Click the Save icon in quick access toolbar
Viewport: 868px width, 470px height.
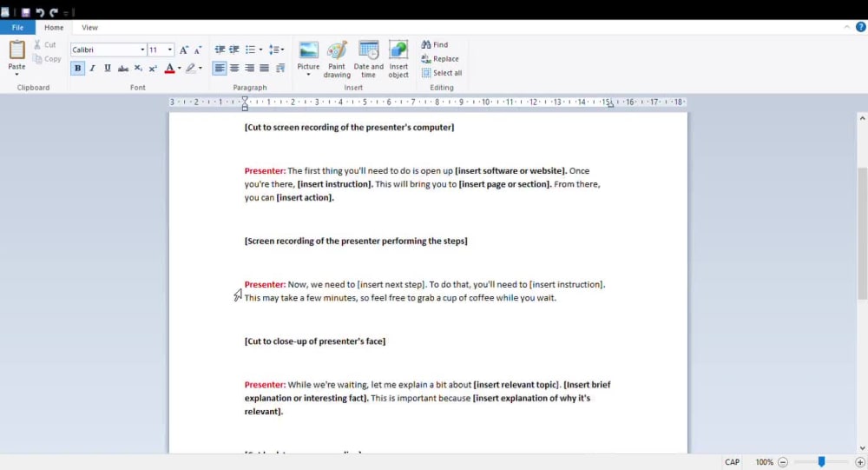click(25, 12)
